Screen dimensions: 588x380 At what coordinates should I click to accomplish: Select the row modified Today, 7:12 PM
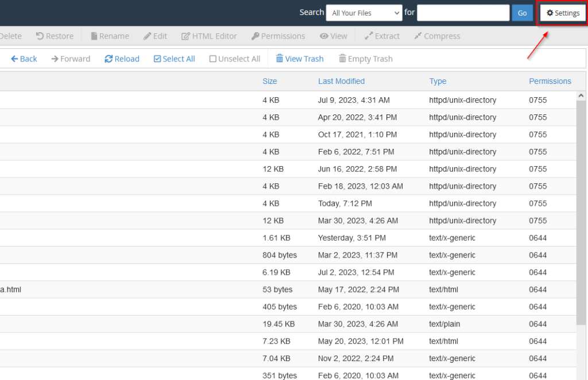coord(288,204)
